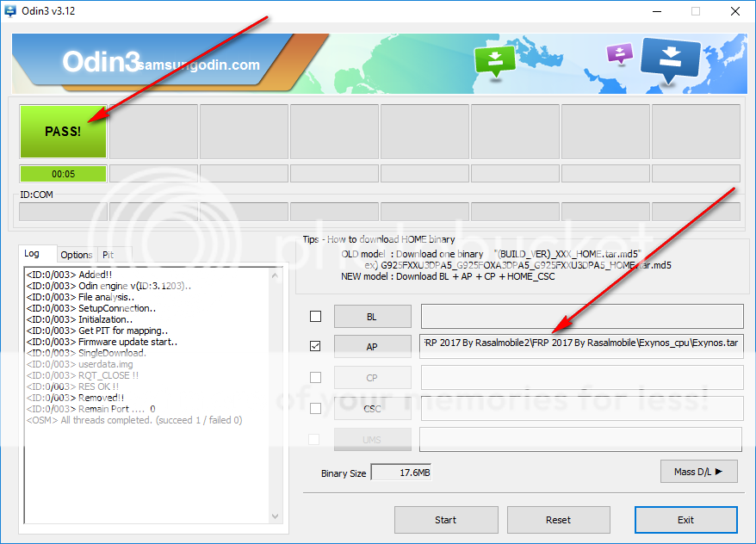Toggle the UMS checkbox

314,439
